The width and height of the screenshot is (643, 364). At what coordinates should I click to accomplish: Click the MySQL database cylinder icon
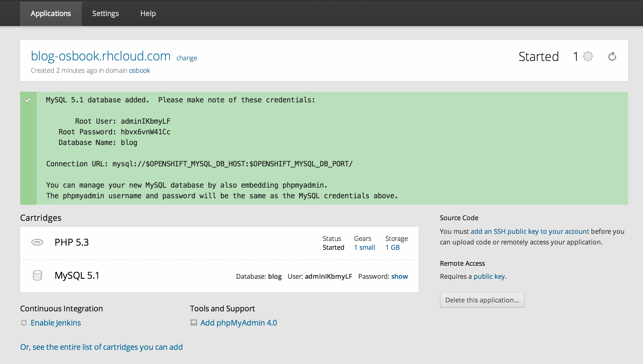(37, 275)
